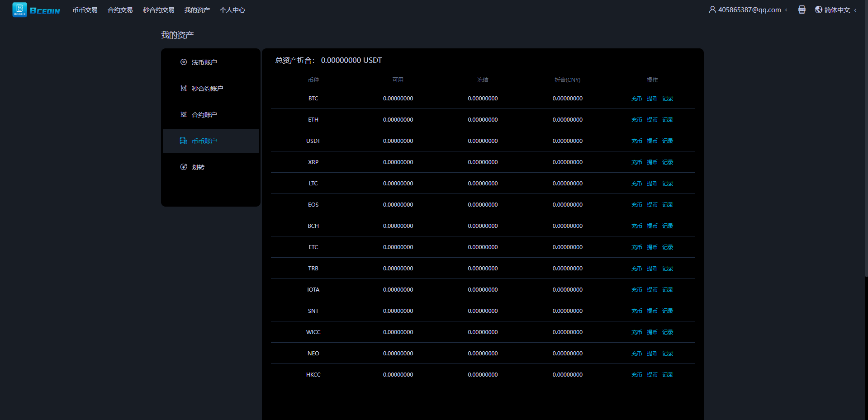The width and height of the screenshot is (868, 420).
Task: Click 提币 for the EOS row
Action: click(x=652, y=205)
